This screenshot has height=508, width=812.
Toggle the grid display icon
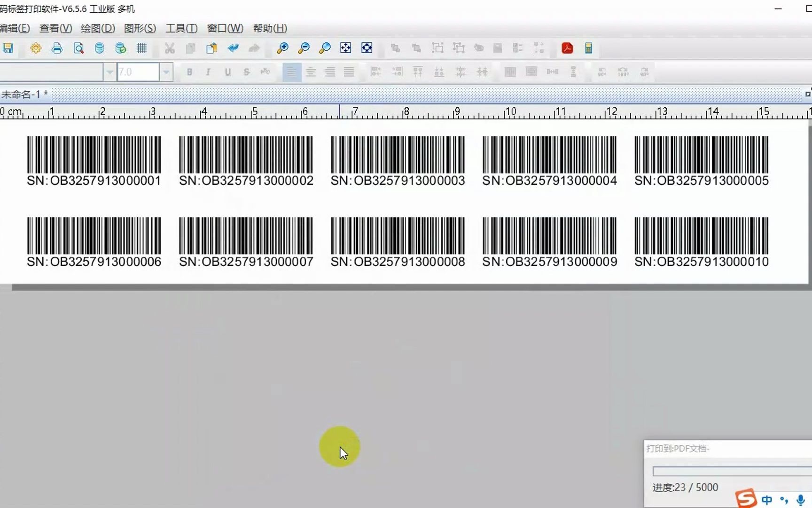click(141, 48)
